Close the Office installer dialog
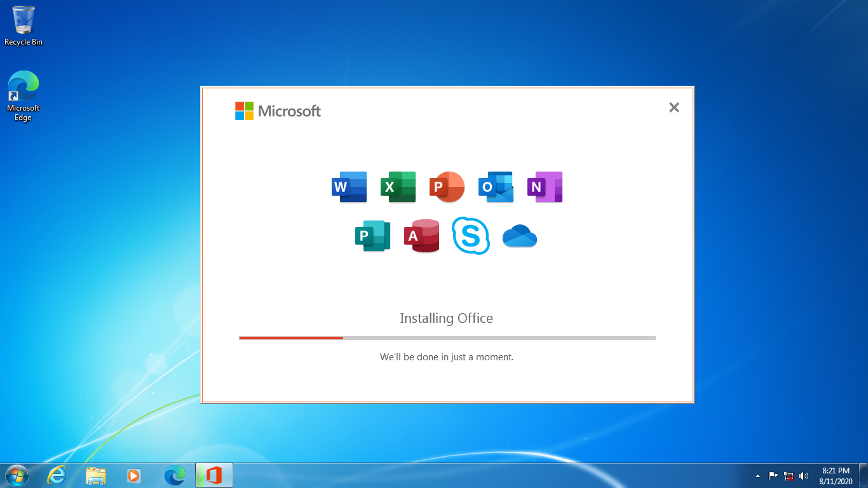Viewport: 868px width, 488px height. [674, 107]
